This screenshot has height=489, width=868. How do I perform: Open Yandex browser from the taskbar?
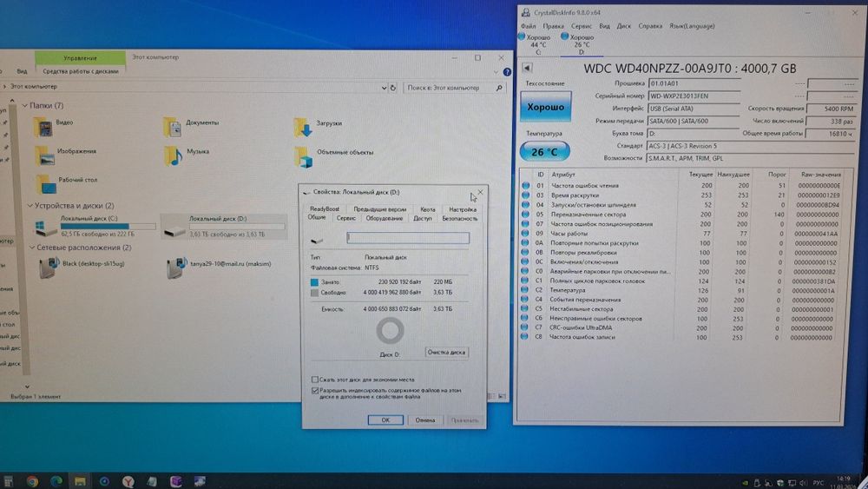[x=128, y=481]
